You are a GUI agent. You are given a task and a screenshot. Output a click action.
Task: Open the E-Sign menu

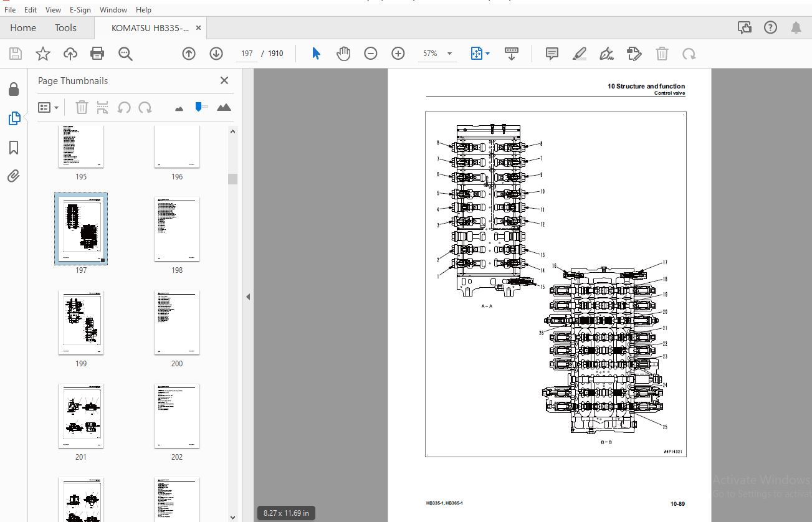(x=80, y=10)
